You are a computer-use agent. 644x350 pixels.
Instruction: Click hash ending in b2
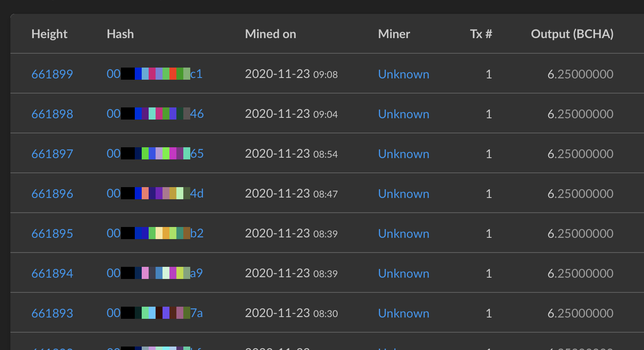155,233
